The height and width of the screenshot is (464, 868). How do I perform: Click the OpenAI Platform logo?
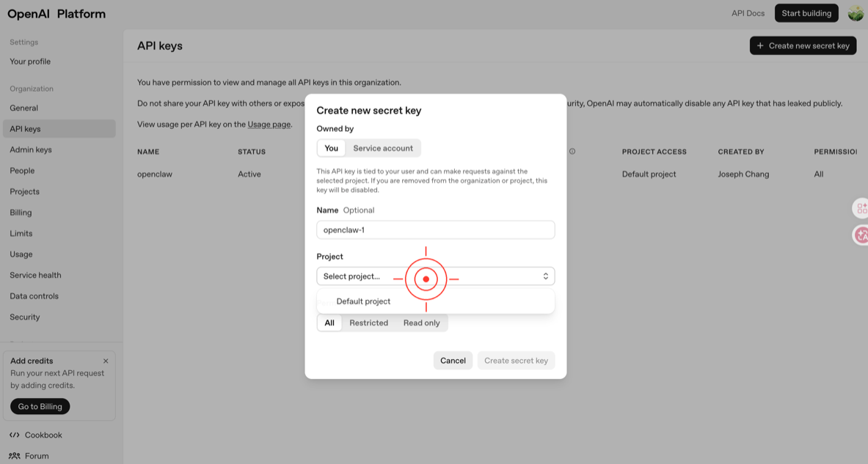click(x=56, y=13)
